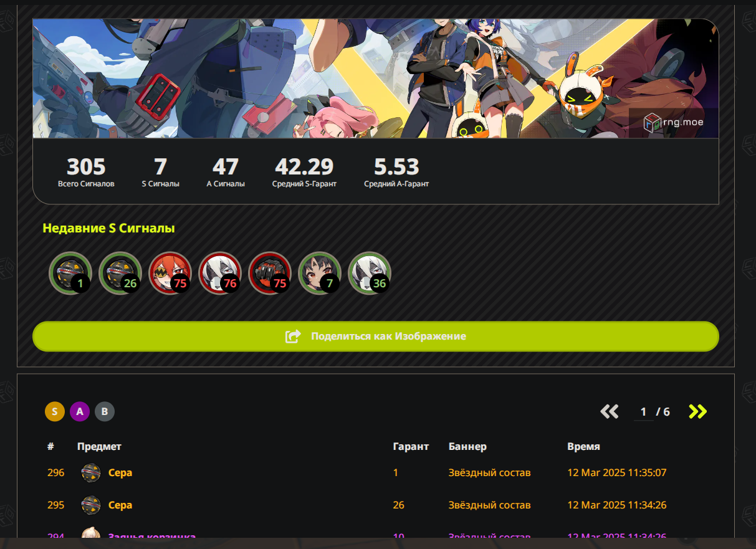Click the banner artwork image
The height and width of the screenshot is (549, 756).
click(376, 78)
